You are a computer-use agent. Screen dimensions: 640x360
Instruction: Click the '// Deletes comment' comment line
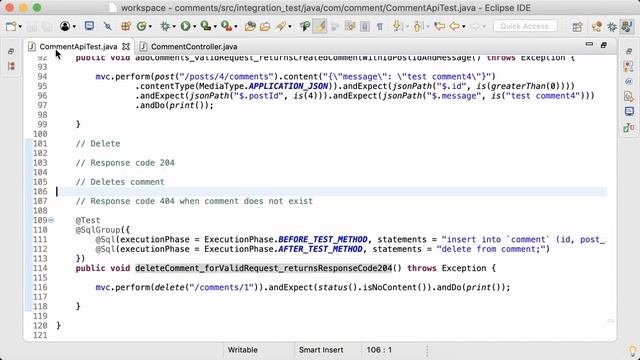(x=120, y=182)
